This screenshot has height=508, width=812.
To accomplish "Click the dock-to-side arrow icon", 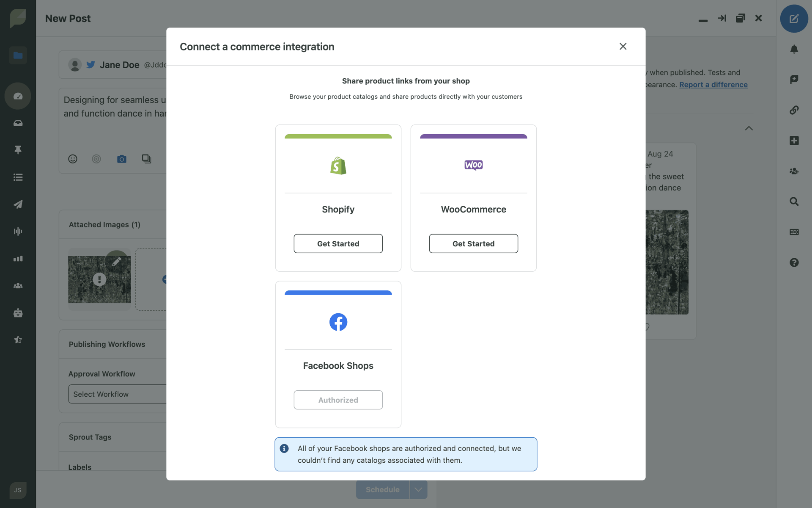I will [x=722, y=18].
